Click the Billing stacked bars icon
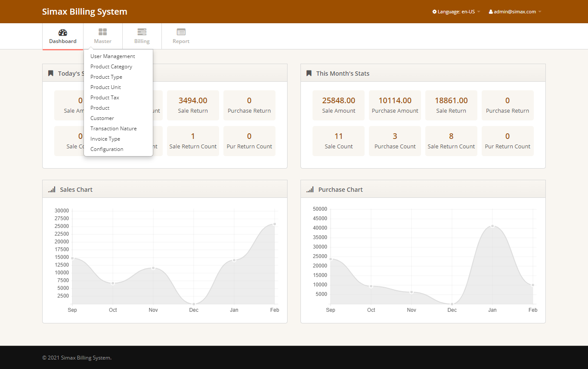This screenshot has width=588, height=369. [142, 32]
